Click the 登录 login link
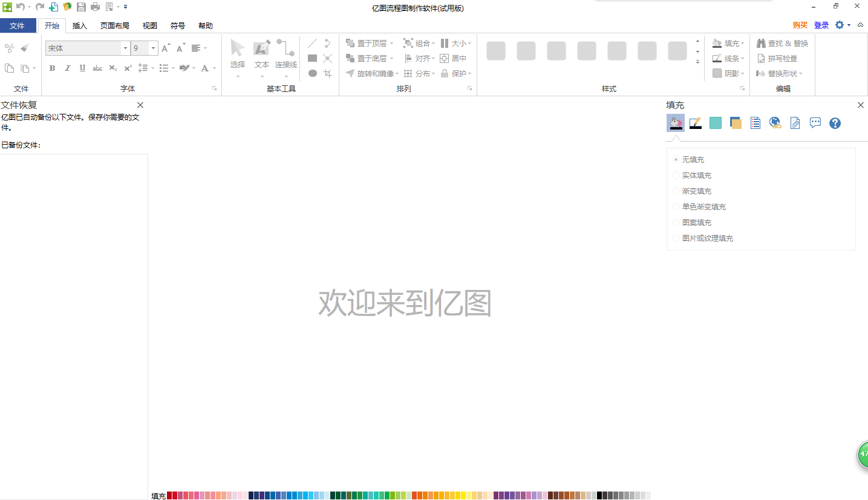 click(821, 25)
